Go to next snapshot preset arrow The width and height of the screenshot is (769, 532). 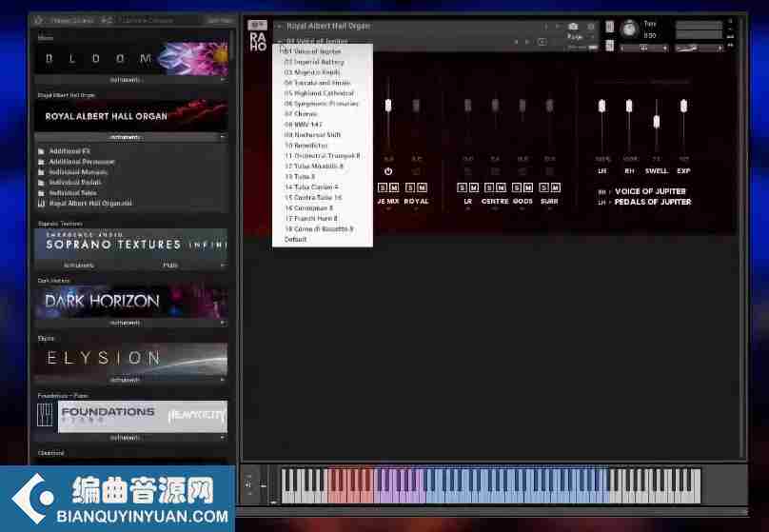pyautogui.click(x=527, y=42)
